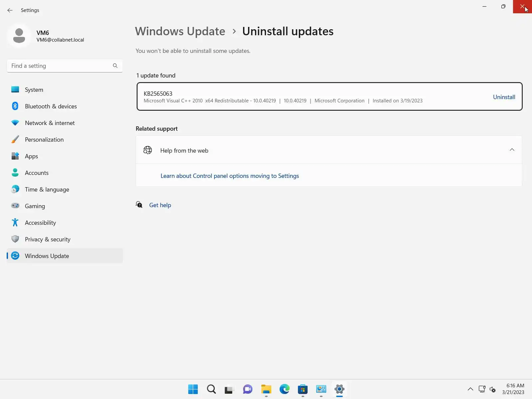Screen dimensions: 532x399
Task: Click the Windows Update breadcrumb link
Action: coord(180,31)
